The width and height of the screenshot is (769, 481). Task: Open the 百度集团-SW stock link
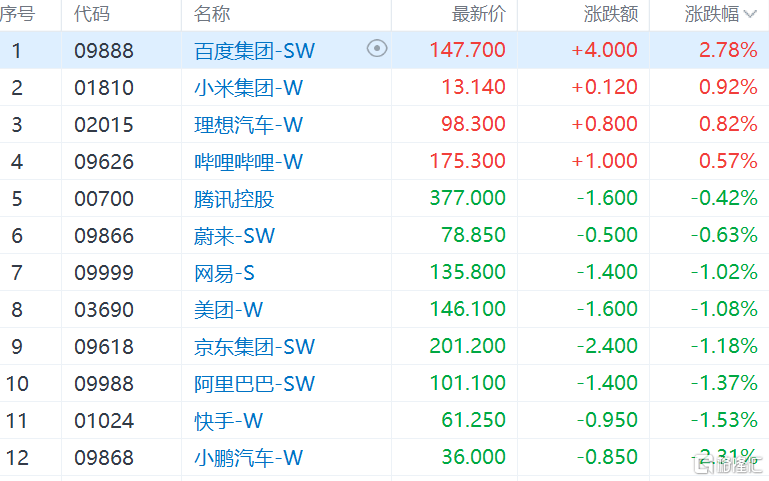coord(254,50)
